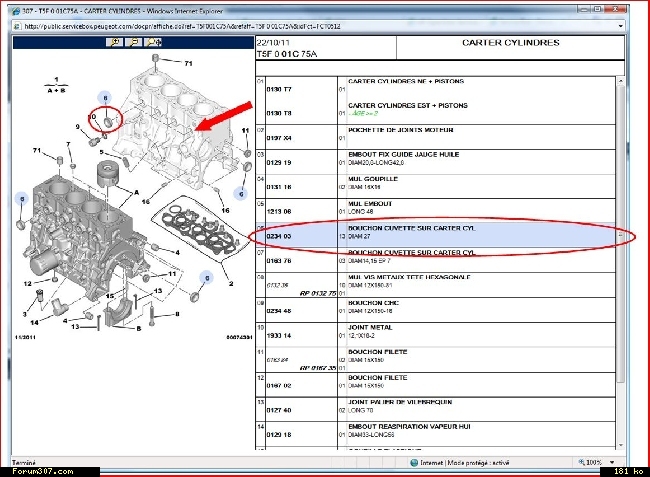Click MUL VIS METAUX TETE HEXAGONALE description
This screenshot has width=650, height=477.
pos(409,277)
